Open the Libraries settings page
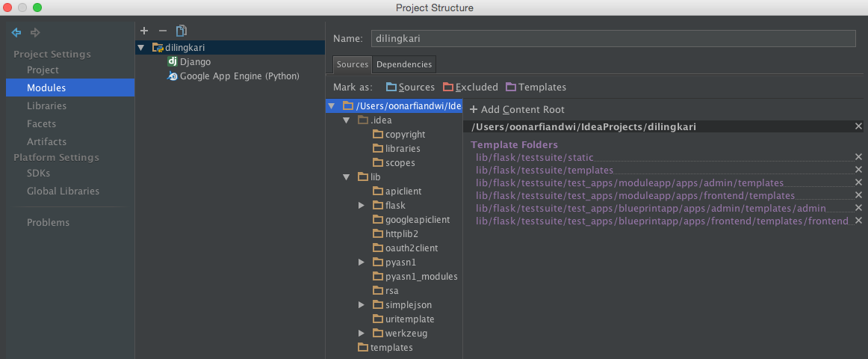The image size is (868, 359). pos(46,105)
